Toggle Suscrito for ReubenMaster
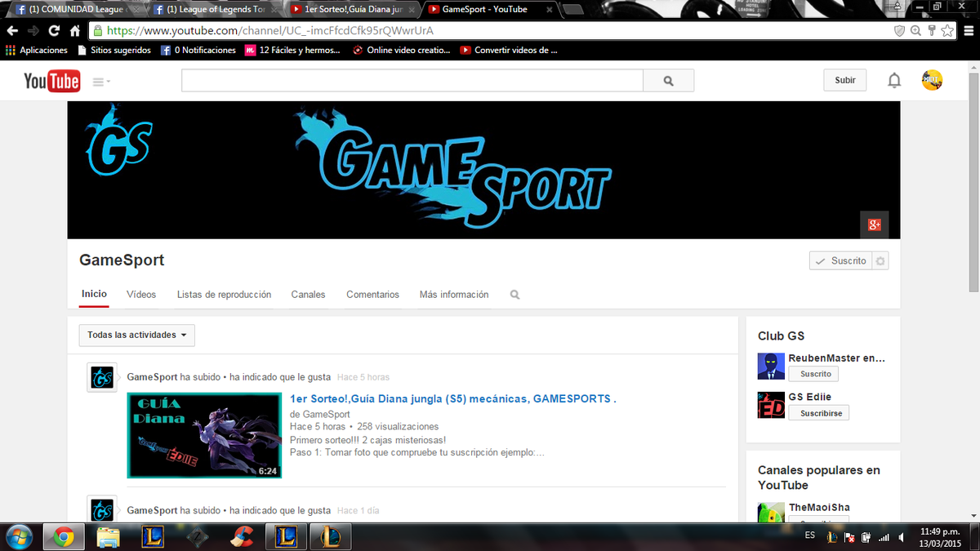 pyautogui.click(x=813, y=374)
